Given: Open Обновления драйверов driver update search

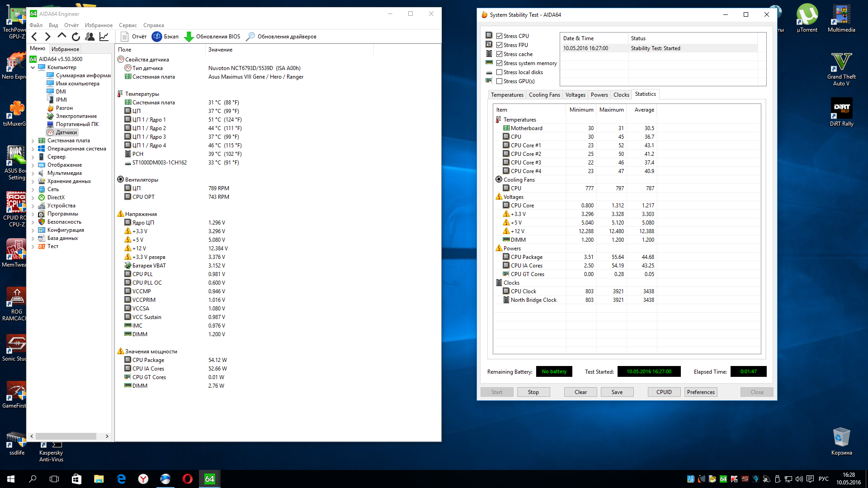Looking at the screenshot, I should 250,37.
